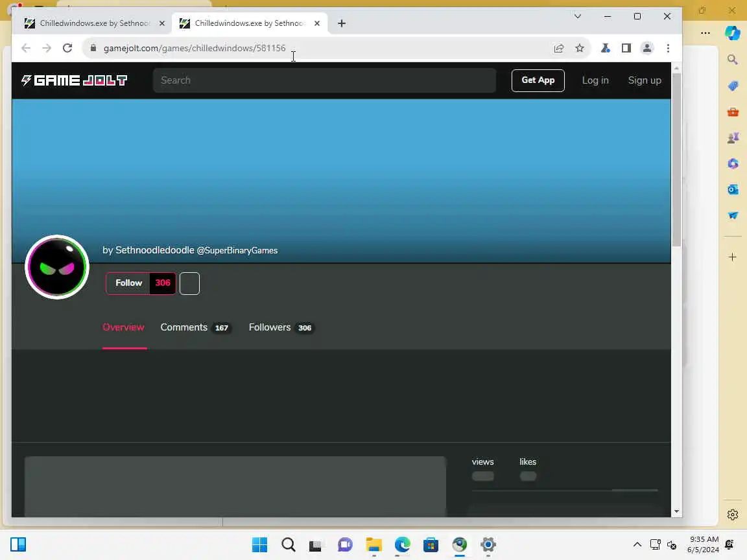Click the Game Jolt logo
Image resolution: width=747 pixels, height=560 pixels.
75,80
